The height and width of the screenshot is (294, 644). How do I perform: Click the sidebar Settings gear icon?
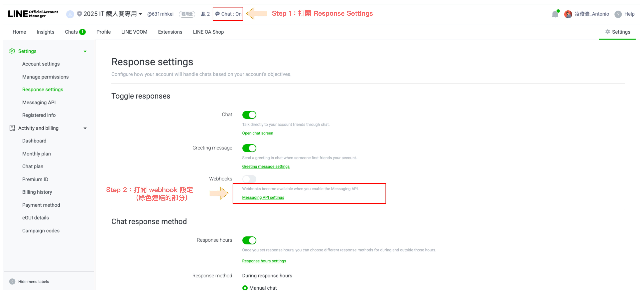tap(12, 51)
